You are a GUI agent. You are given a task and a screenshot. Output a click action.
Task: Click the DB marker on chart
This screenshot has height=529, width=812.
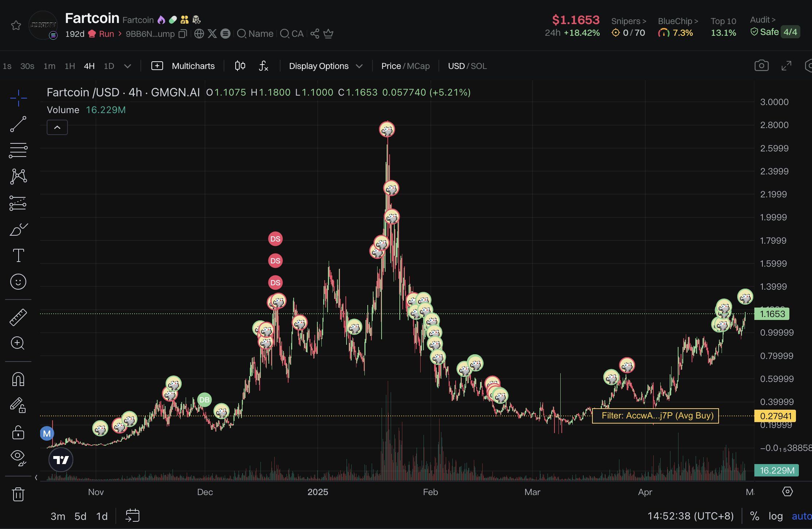[204, 400]
